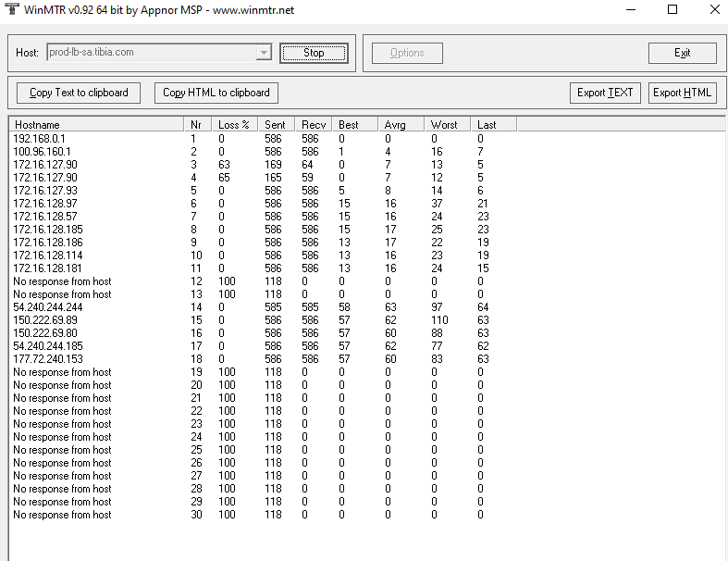Click worst value 37 on hop 6
Image resolution: width=728 pixels, height=561 pixels.
tap(437, 204)
